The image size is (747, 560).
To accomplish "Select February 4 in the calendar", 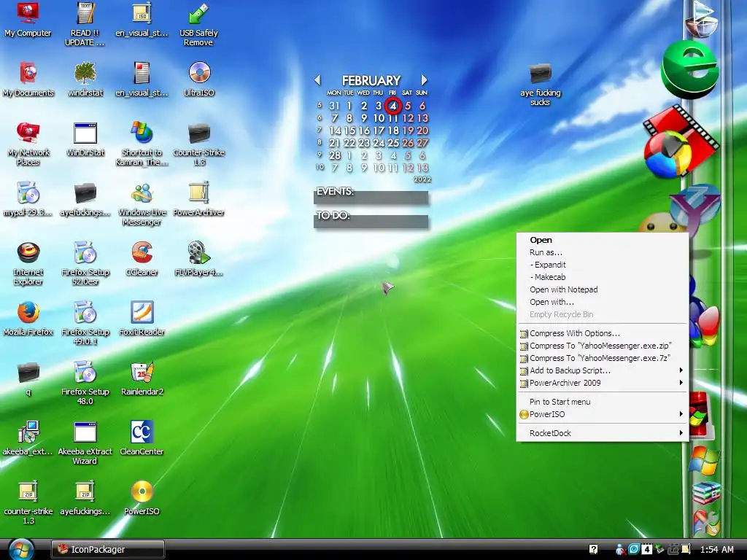I will 393,106.
